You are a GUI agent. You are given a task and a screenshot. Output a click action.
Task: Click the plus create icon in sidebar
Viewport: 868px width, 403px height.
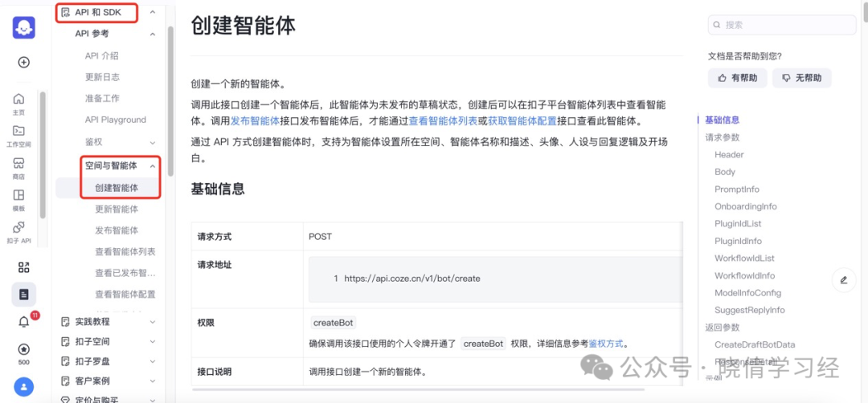[x=24, y=62]
